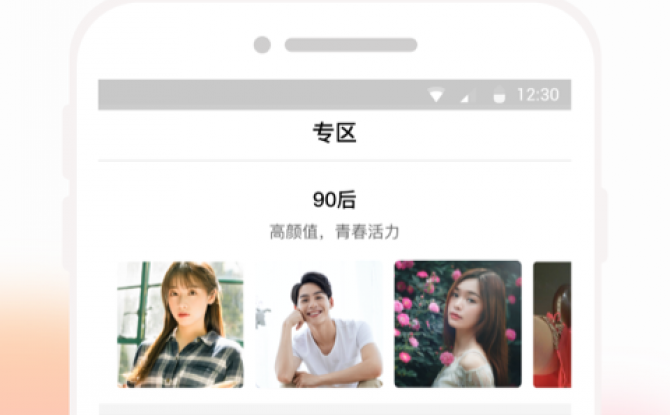Click the phone's earpiece speaker bar
The height and width of the screenshot is (415, 670).
pyautogui.click(x=351, y=45)
